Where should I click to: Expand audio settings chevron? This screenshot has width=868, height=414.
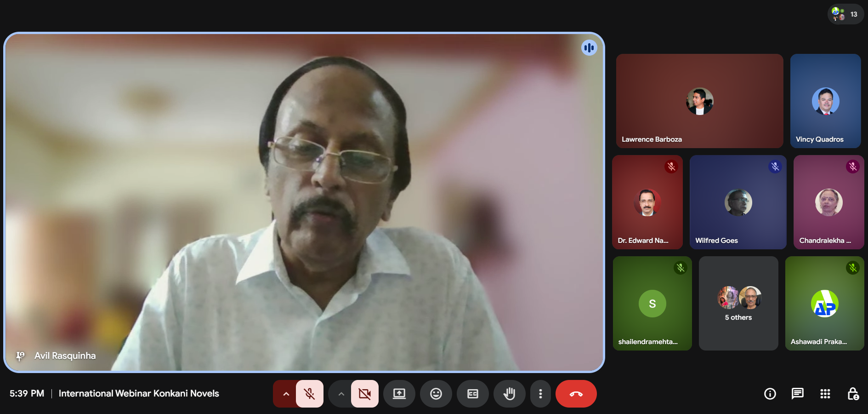(x=286, y=394)
